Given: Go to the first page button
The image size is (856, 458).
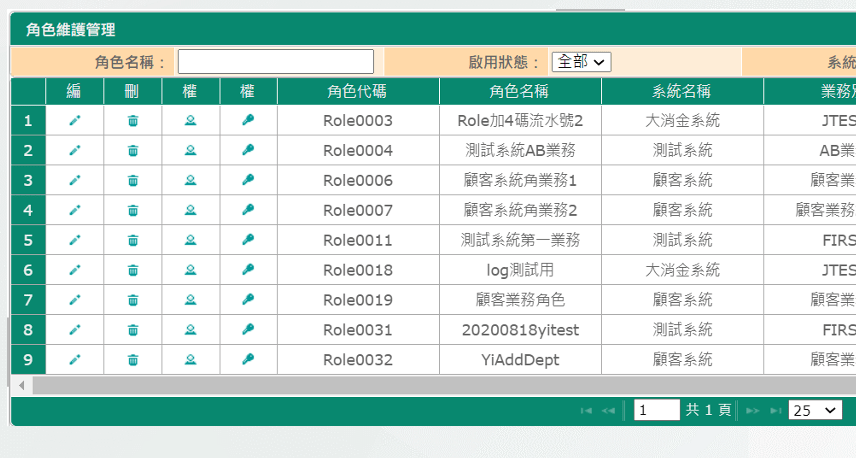Looking at the screenshot, I should tap(586, 410).
